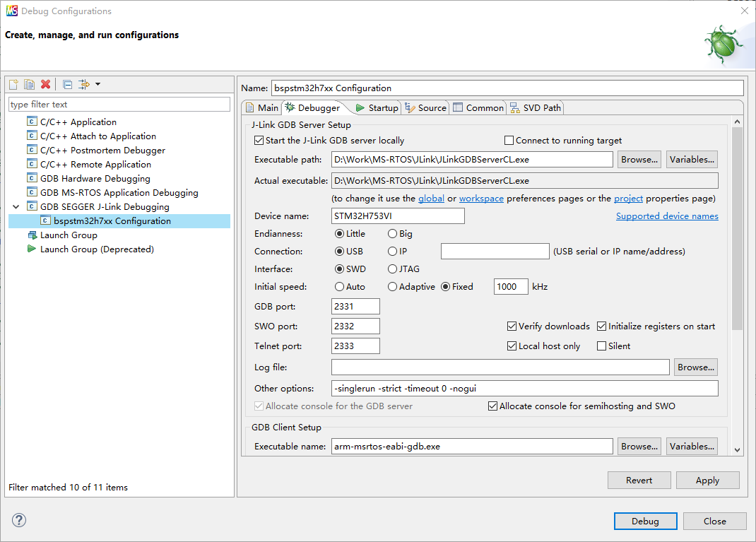Click the New launch configuration icon
Image resolution: width=756 pixels, height=542 pixels.
click(x=13, y=85)
